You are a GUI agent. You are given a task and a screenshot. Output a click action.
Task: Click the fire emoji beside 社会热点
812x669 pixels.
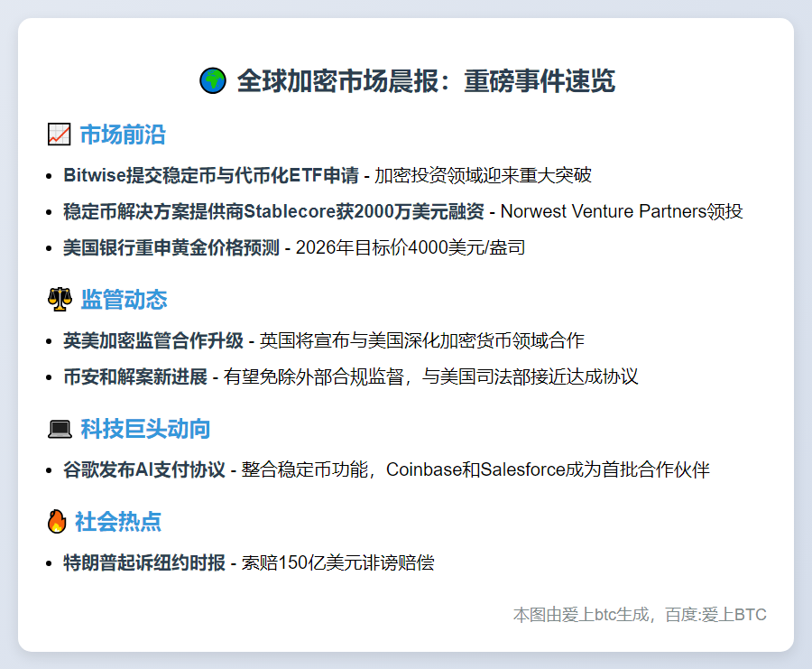57,522
